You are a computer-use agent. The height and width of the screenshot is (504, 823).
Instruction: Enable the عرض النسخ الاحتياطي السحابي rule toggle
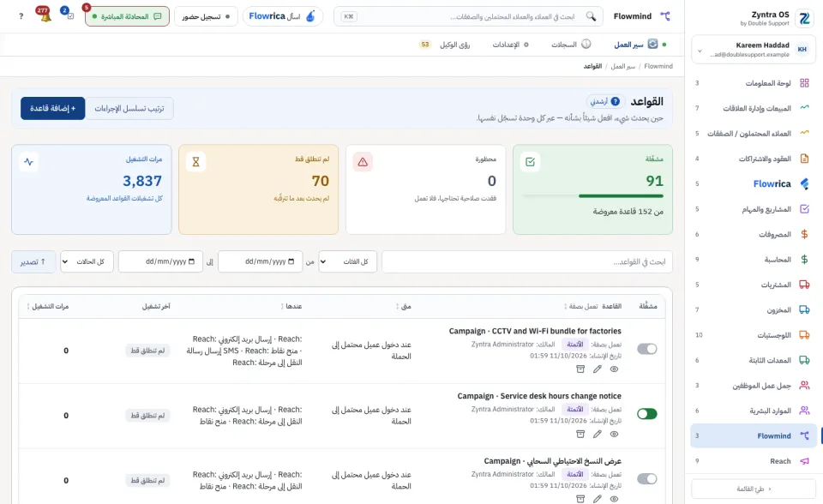point(647,479)
